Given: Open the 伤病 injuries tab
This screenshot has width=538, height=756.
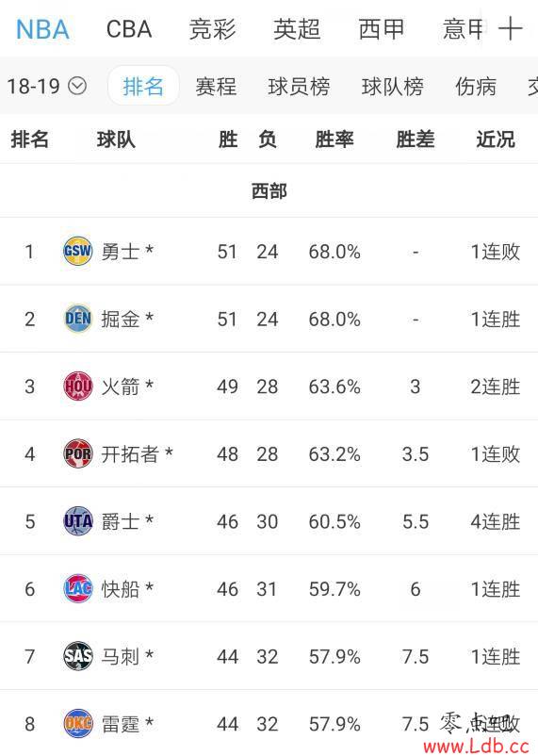Looking at the screenshot, I should tap(476, 87).
